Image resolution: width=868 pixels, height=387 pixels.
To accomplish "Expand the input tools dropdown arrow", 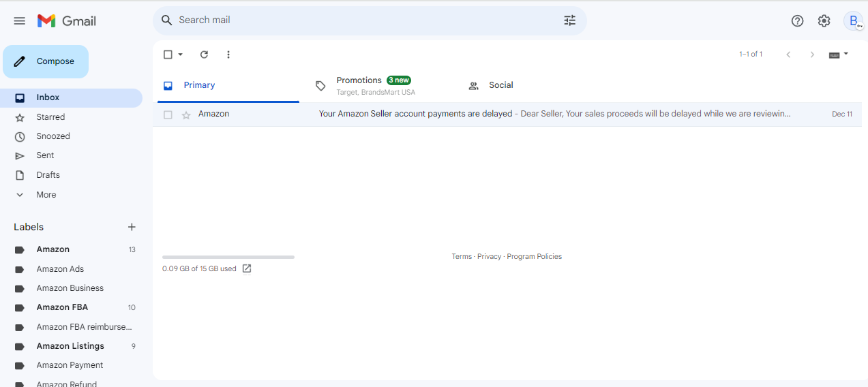I will 846,53.
